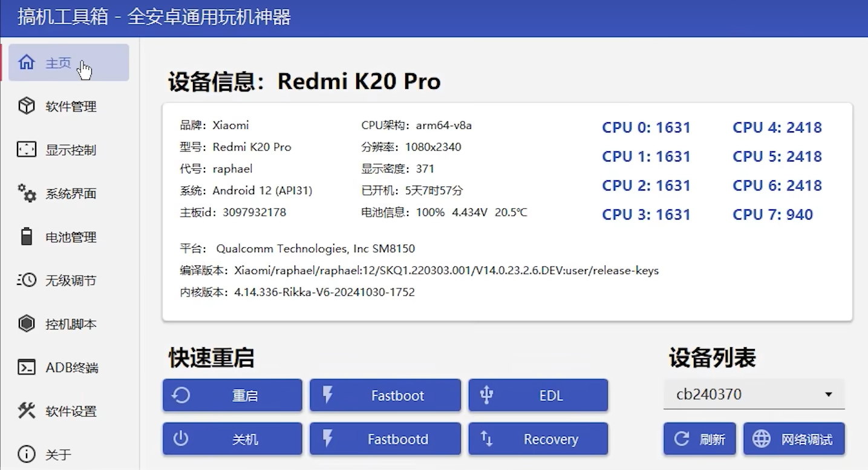Click the stepless adjustment clock icon
This screenshot has width=868, height=470.
[x=26, y=281]
